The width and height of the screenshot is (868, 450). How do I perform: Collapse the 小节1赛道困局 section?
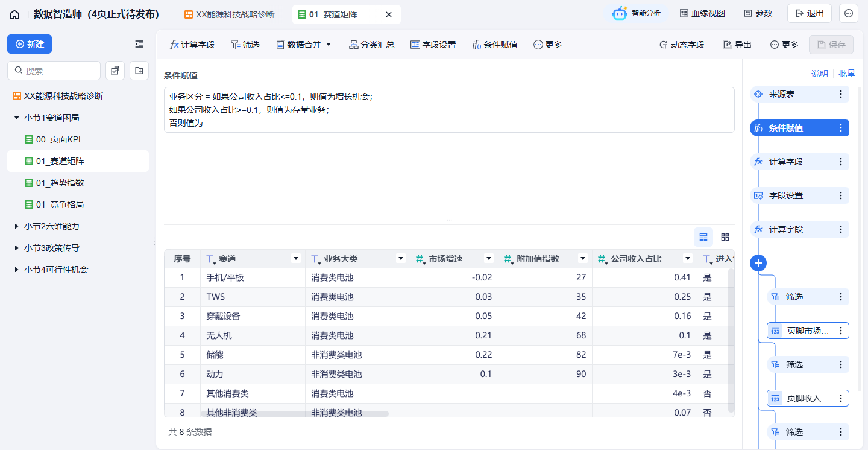(16, 118)
